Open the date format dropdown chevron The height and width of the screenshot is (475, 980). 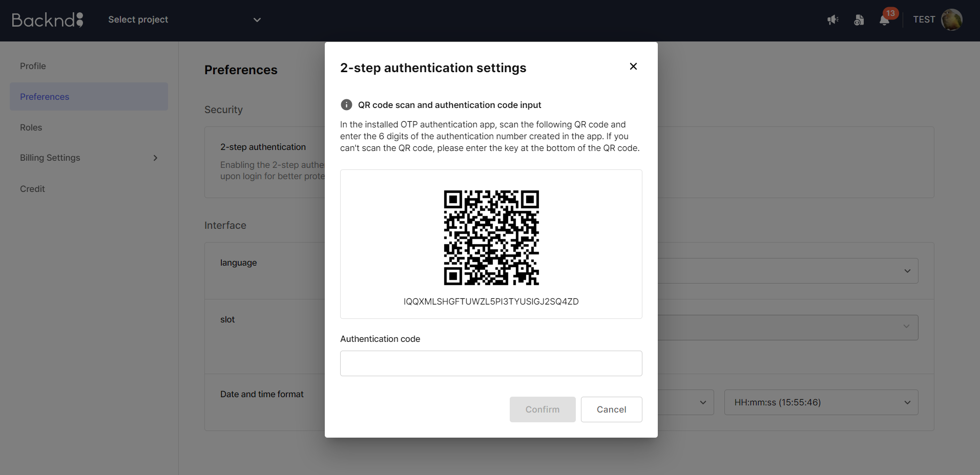[703, 402]
